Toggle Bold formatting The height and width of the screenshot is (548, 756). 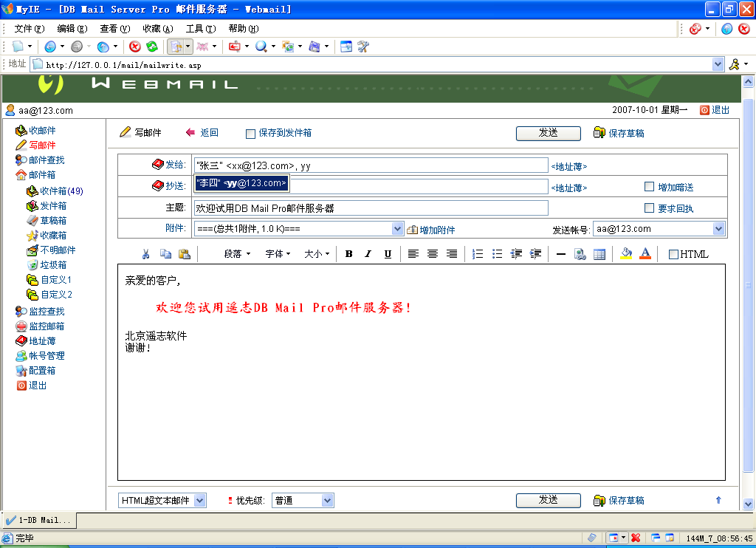click(348, 254)
